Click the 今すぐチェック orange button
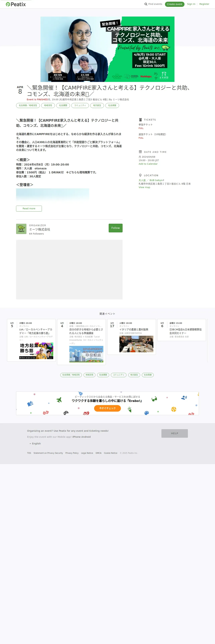The image size is (215, 644). [x=107, y=408]
